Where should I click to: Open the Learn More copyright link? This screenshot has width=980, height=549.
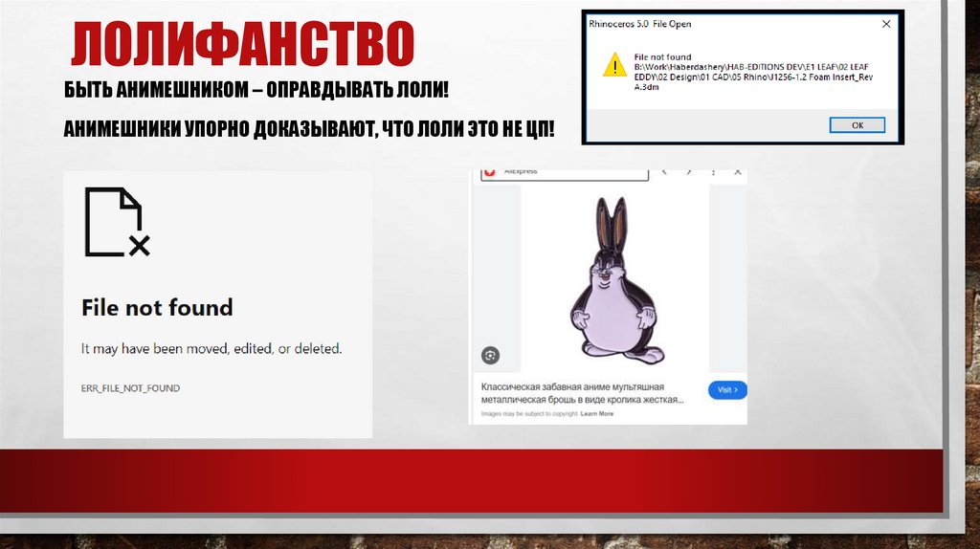pyautogui.click(x=597, y=413)
